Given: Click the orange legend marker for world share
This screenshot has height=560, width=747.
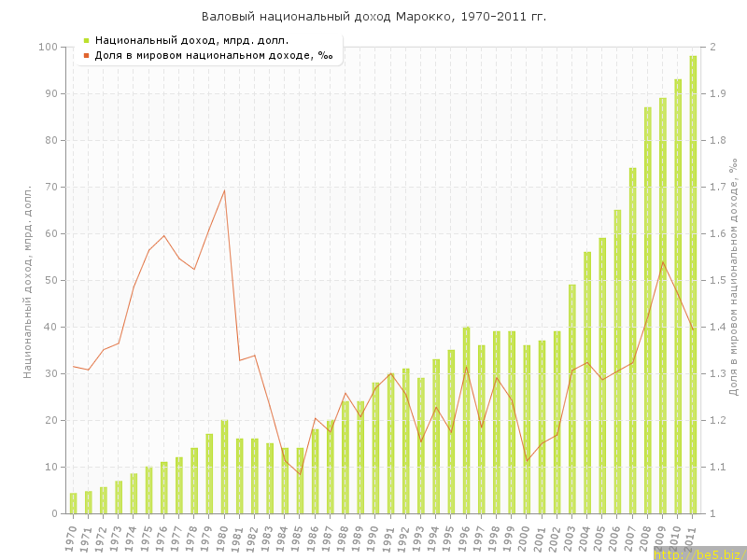Looking at the screenshot, I should 86,55.
